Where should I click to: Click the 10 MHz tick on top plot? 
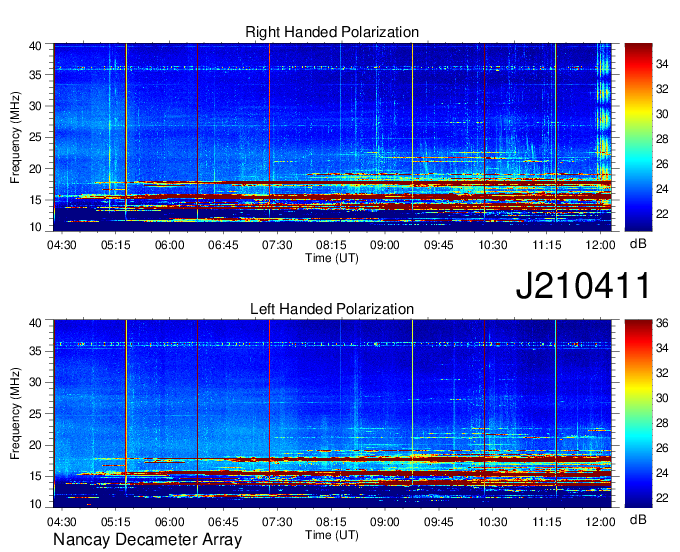tap(36, 227)
